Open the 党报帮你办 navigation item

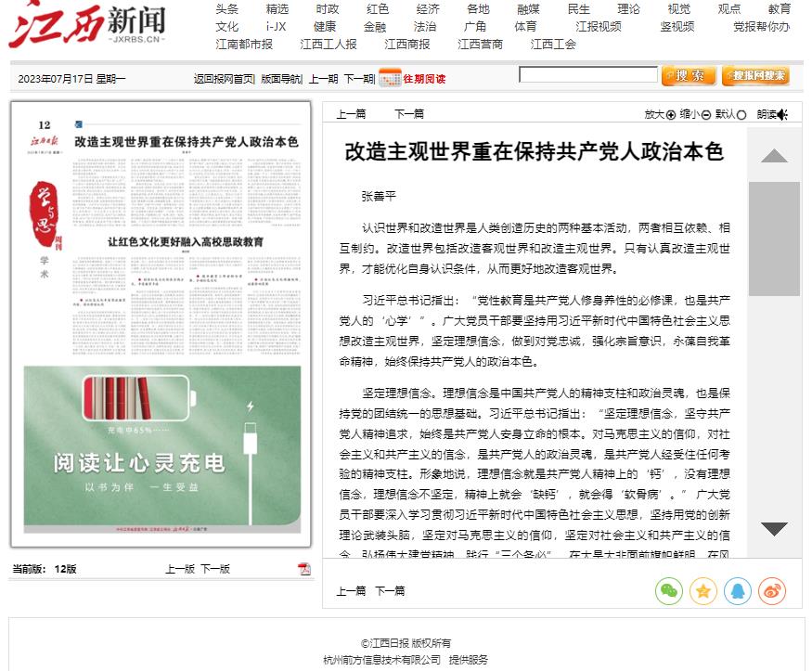click(x=761, y=26)
